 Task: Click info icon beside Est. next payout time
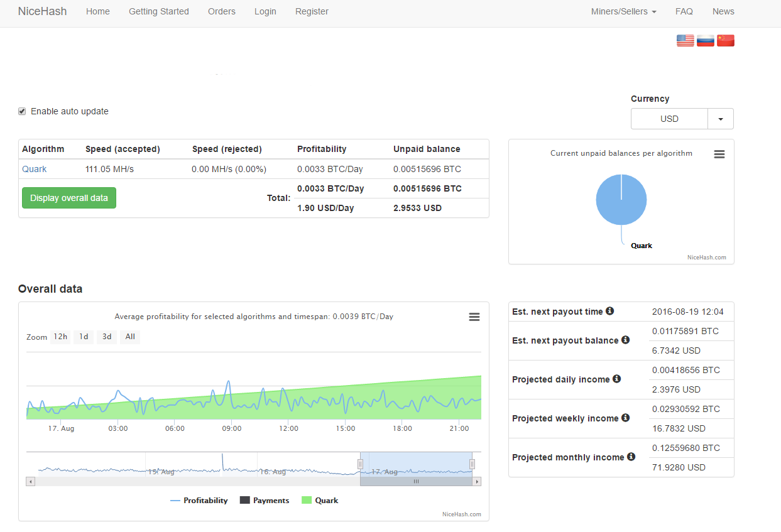click(609, 312)
